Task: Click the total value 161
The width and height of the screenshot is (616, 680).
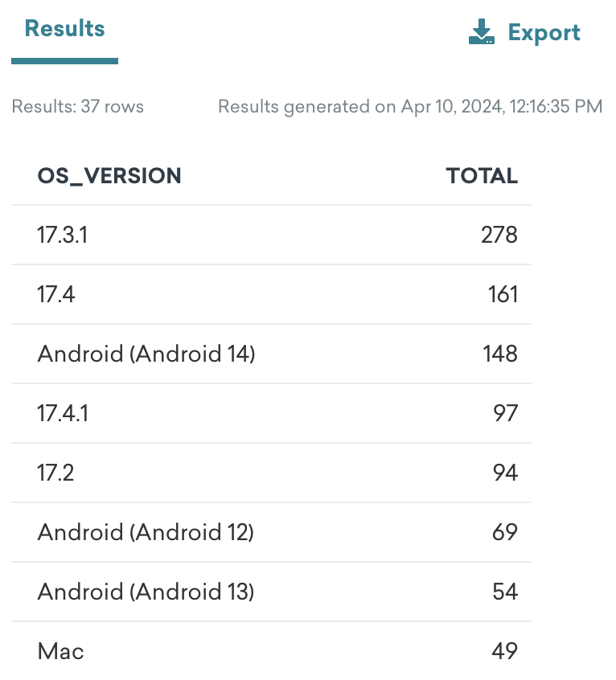Action: (x=503, y=294)
